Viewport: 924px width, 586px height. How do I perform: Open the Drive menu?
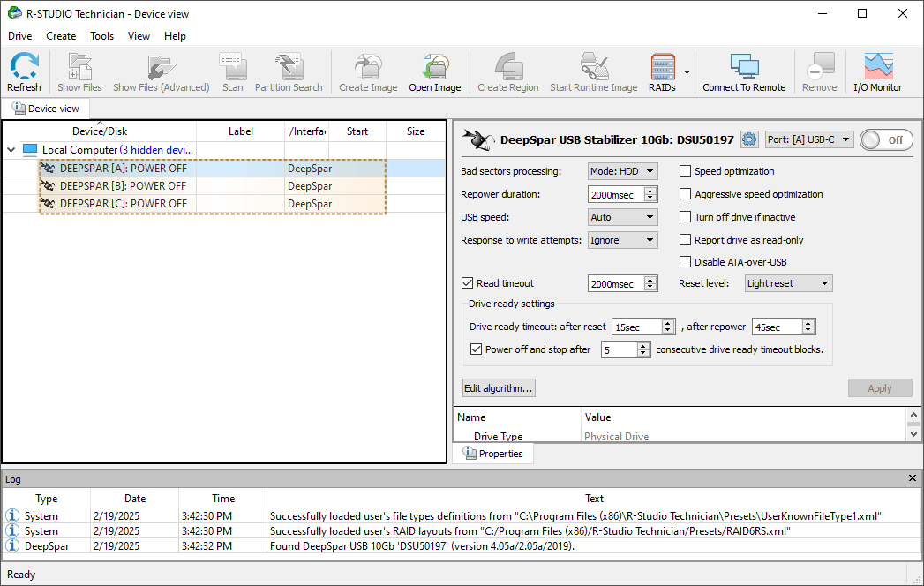(x=19, y=36)
